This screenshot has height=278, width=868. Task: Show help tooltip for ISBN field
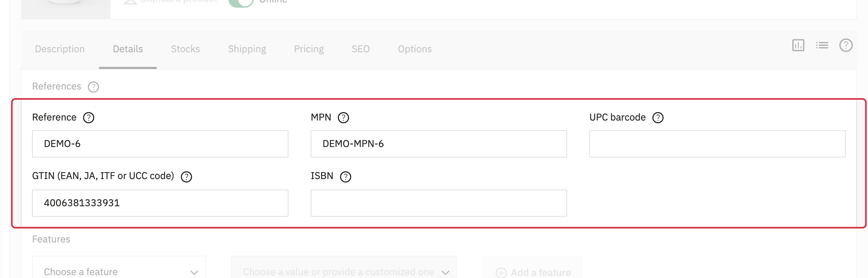(x=346, y=177)
